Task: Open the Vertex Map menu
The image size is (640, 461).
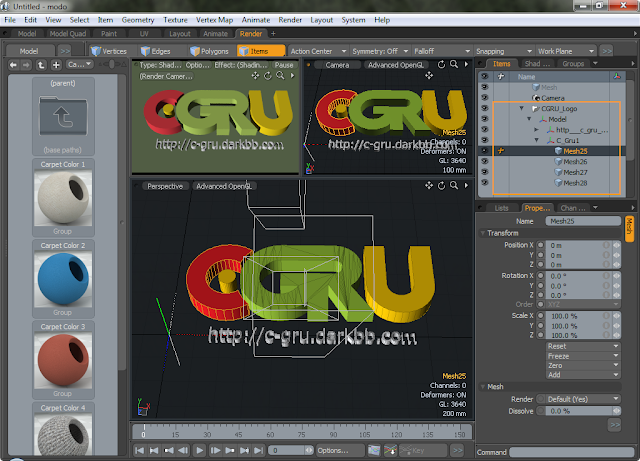Action: (x=214, y=20)
